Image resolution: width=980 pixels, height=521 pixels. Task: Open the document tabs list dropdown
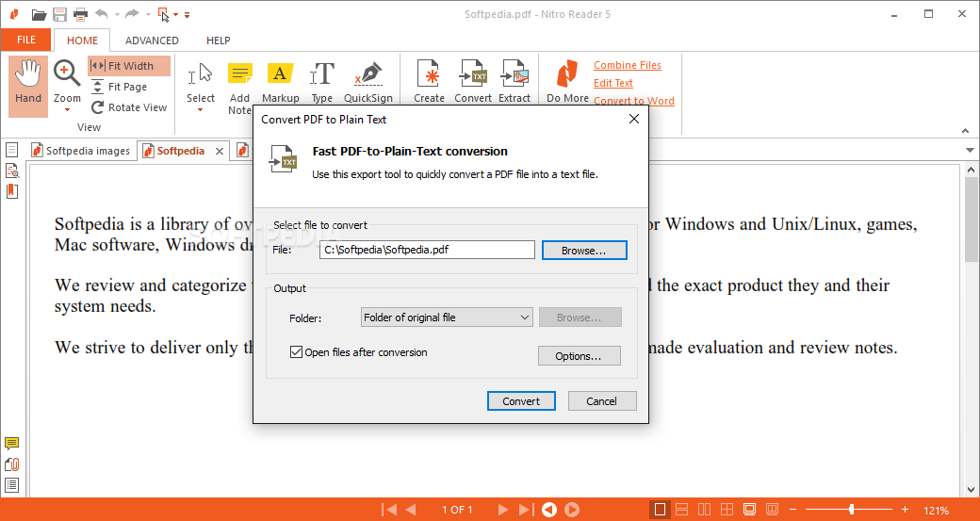pyautogui.click(x=970, y=150)
